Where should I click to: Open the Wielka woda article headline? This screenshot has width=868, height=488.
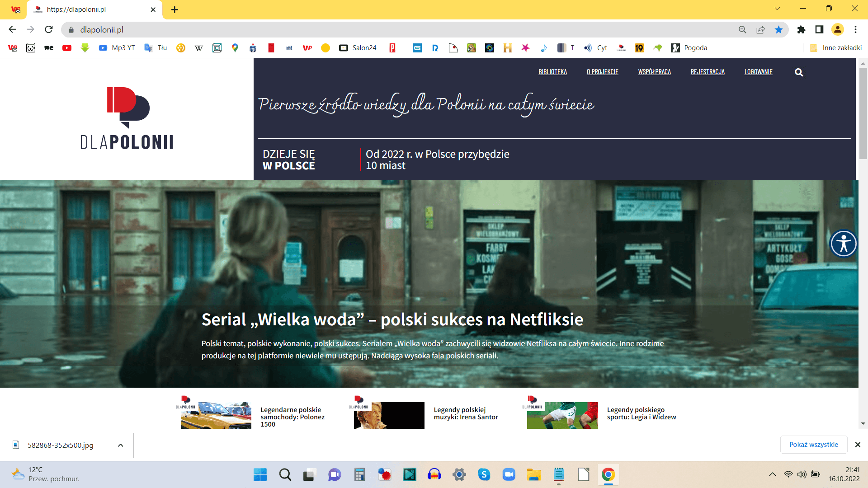pos(392,319)
